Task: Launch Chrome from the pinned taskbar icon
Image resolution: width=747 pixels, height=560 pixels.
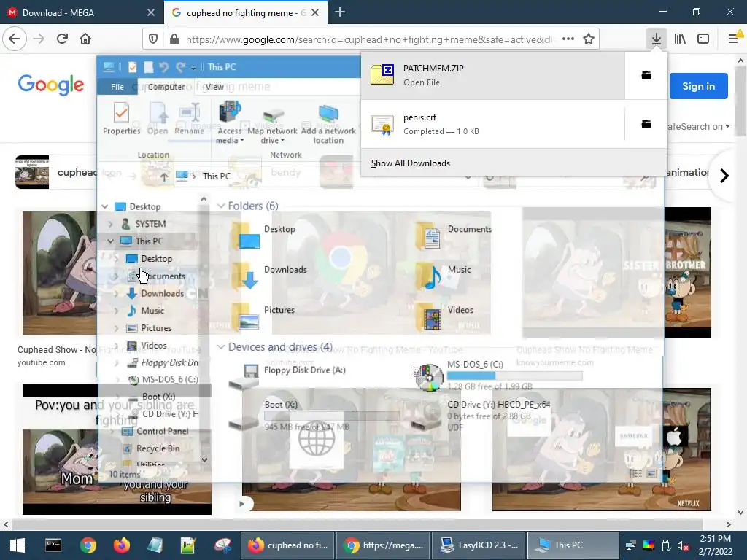Action: [x=88, y=545]
